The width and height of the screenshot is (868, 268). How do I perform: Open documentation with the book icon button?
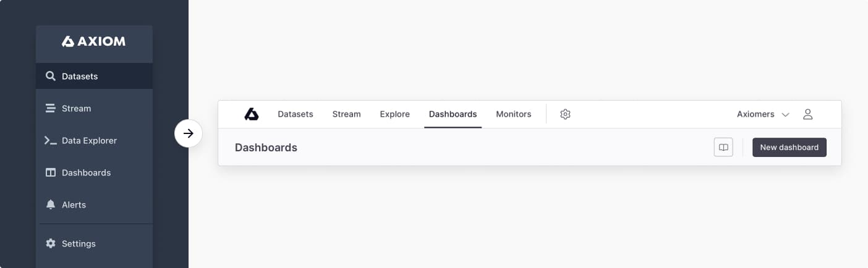(723, 148)
